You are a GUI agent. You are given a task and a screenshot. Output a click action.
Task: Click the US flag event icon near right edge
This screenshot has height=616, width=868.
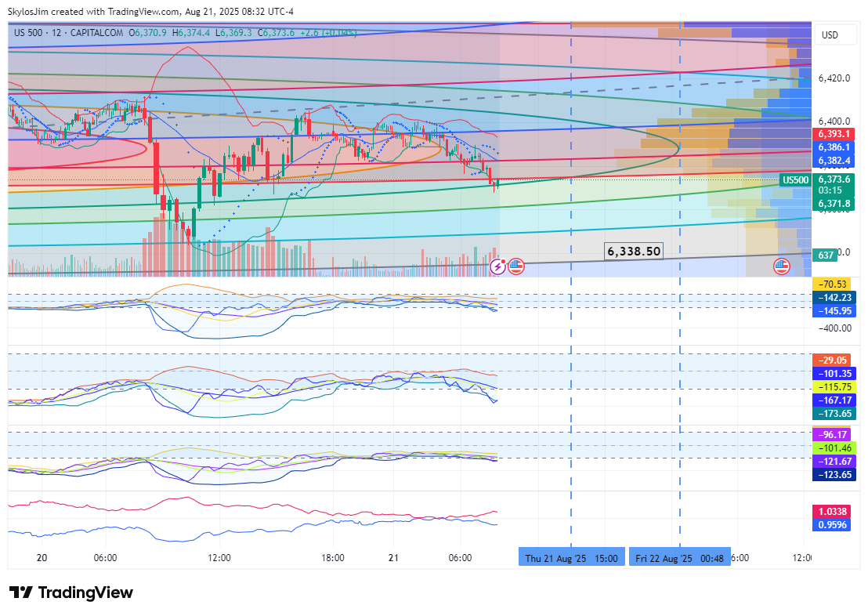coord(781,266)
